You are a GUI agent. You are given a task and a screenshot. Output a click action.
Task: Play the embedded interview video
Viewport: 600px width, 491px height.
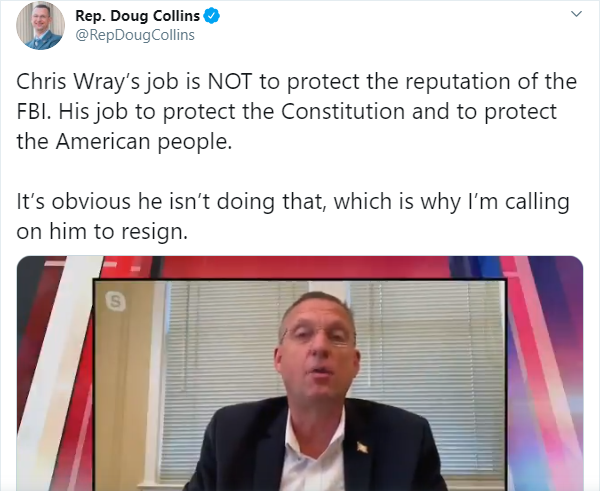tap(300, 373)
